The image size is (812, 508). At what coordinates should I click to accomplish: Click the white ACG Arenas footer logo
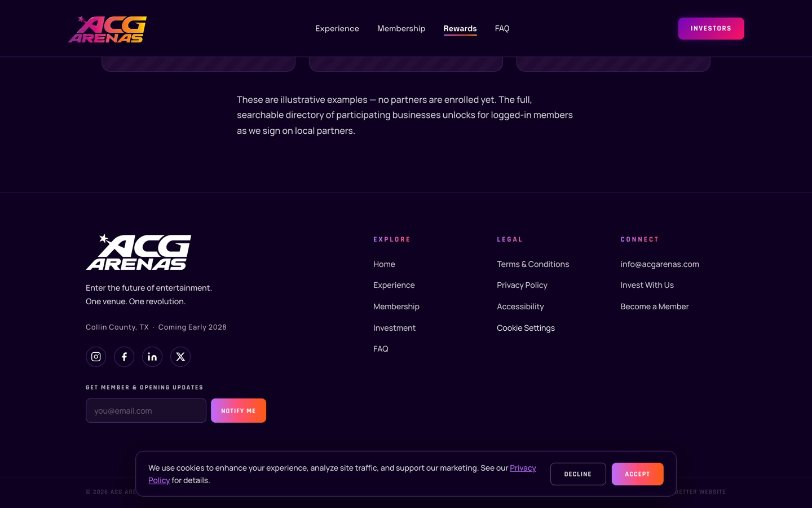point(139,252)
